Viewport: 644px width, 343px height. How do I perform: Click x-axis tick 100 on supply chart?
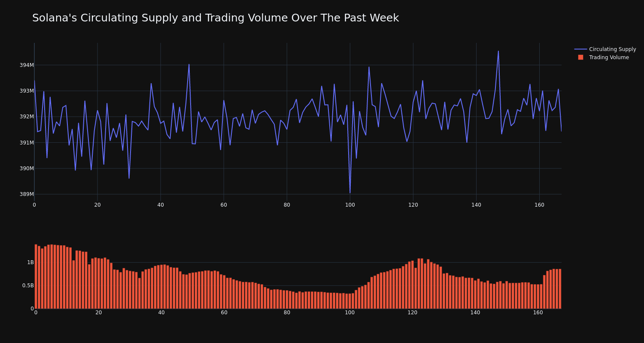[x=350, y=205]
